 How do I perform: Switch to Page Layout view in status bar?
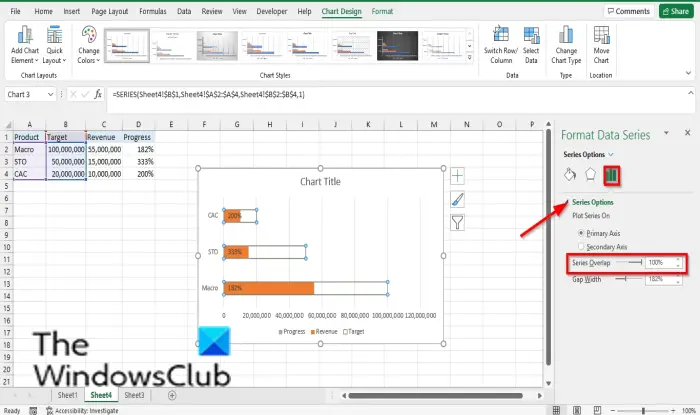(577, 410)
